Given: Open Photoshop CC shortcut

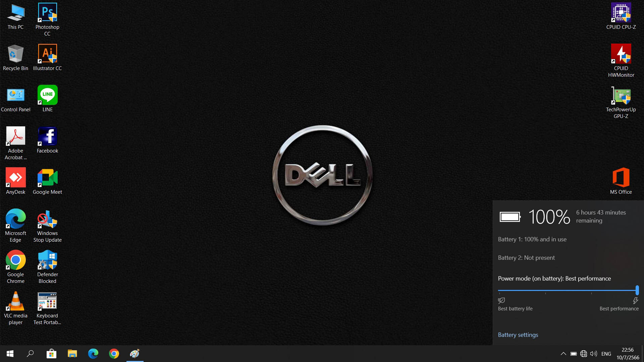Looking at the screenshot, I should pos(47,19).
